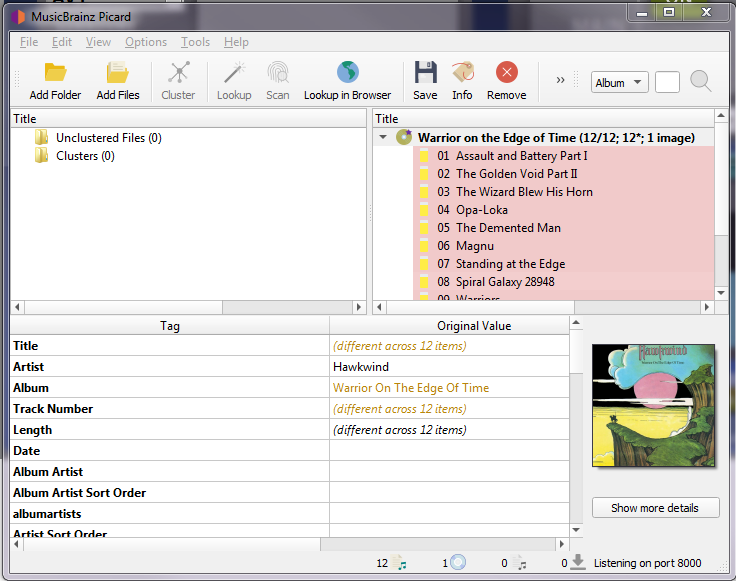
Task: Click the left pane Title column header
Action: click(188, 118)
